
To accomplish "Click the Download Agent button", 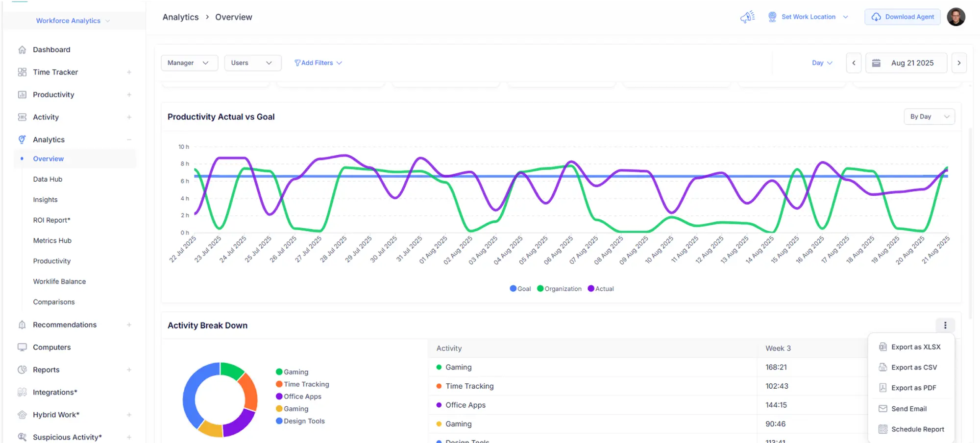I will pos(902,16).
